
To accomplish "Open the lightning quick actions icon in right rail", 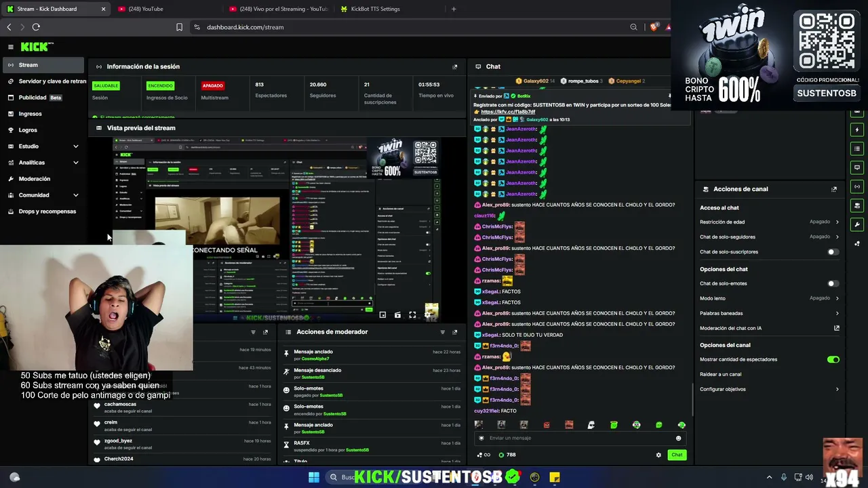I will click(857, 129).
